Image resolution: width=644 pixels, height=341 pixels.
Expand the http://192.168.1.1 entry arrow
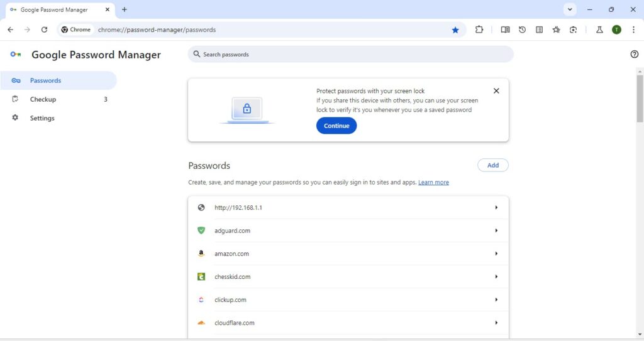(x=496, y=208)
